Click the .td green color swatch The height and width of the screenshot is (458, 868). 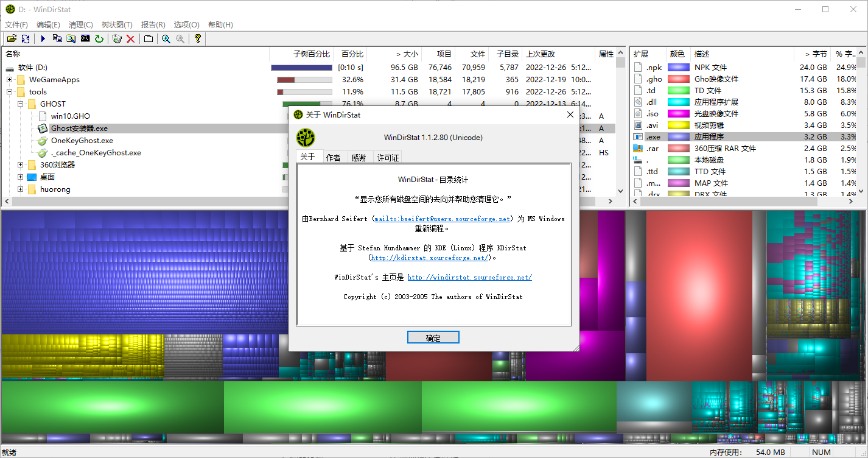(679, 91)
